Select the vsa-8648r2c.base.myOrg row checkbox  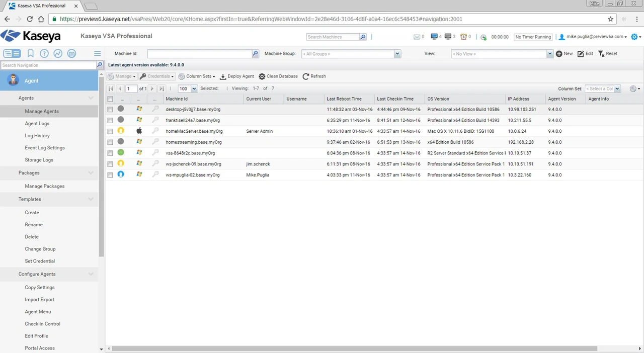(110, 153)
